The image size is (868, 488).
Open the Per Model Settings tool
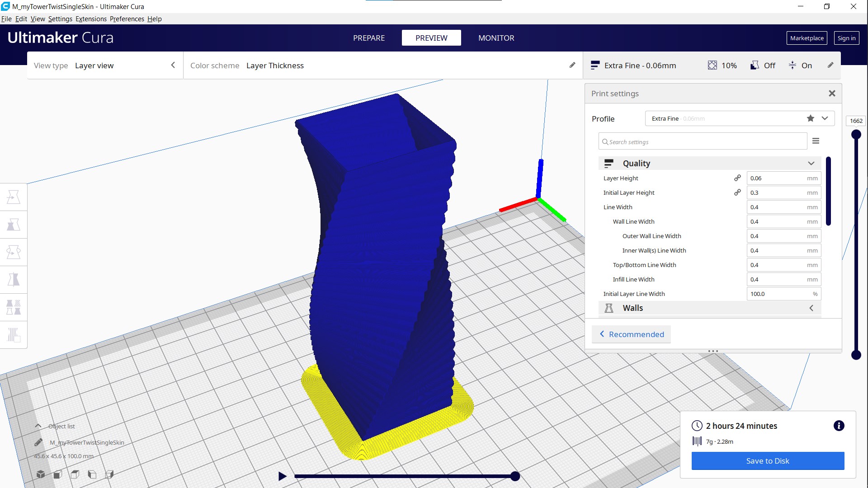click(x=14, y=307)
